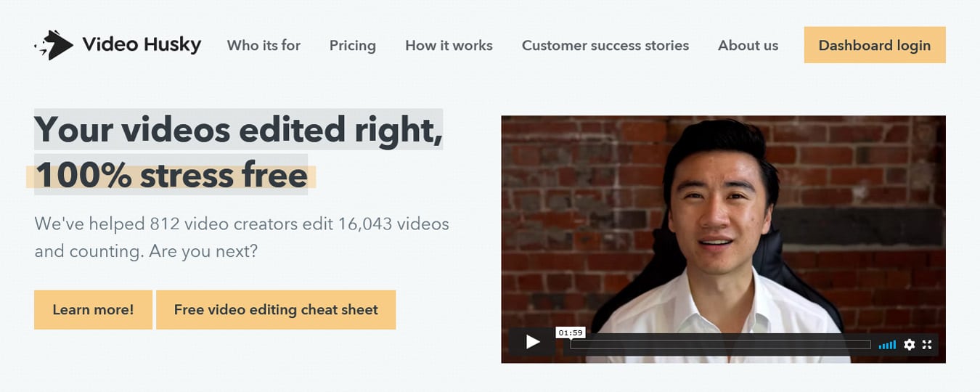The width and height of the screenshot is (980, 392).
Task: Click the 01:59 video timestamp marker
Action: click(571, 332)
